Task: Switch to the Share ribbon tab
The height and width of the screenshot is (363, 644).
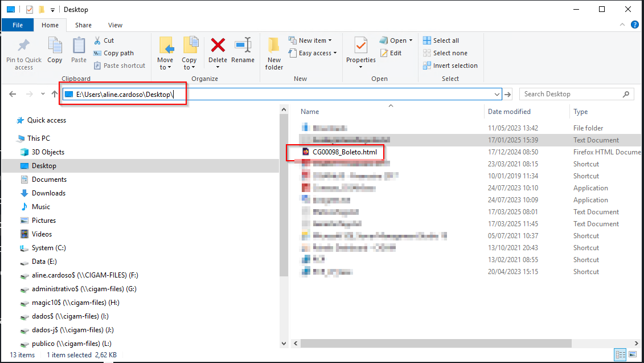Action: point(83,25)
